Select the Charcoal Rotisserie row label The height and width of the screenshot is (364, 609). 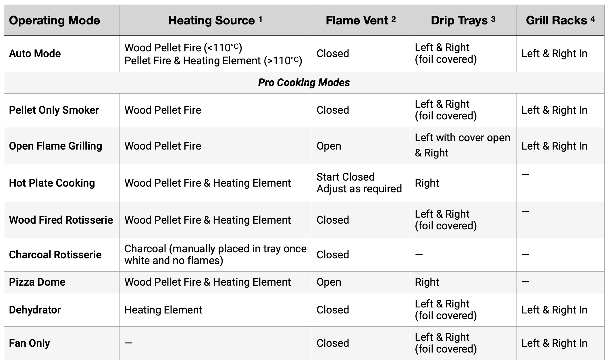(55, 255)
